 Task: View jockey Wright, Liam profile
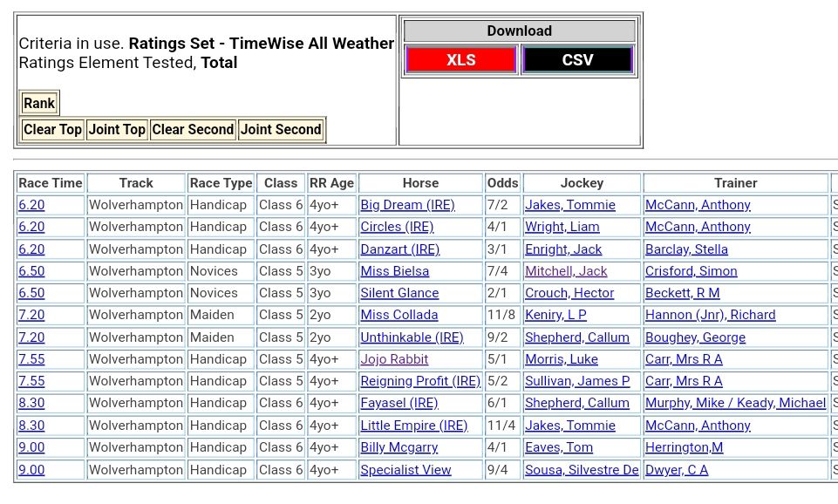click(x=562, y=227)
